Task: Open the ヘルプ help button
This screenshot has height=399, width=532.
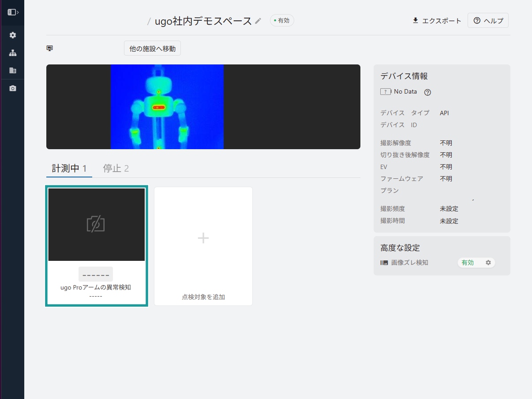Action: click(x=488, y=21)
